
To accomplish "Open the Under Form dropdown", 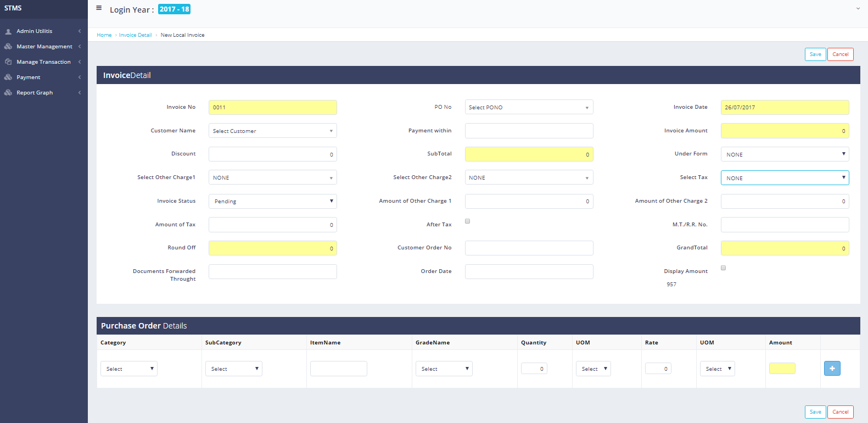I will tap(785, 154).
